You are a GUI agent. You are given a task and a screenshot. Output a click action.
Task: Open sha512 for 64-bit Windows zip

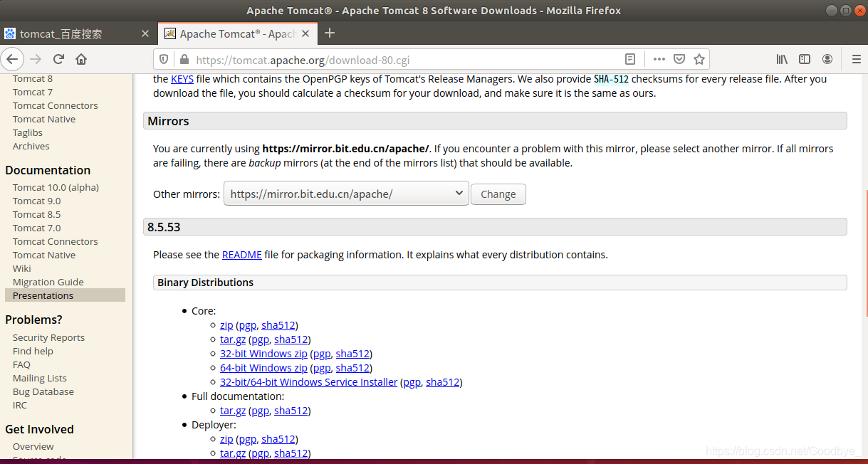[352, 368]
